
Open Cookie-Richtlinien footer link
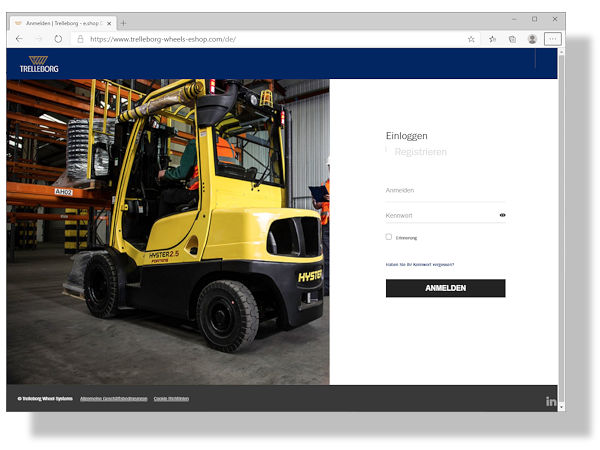coord(171,399)
